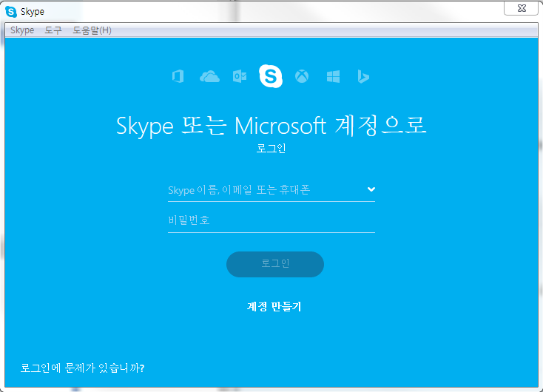Click the Outlook icon

[x=240, y=76]
